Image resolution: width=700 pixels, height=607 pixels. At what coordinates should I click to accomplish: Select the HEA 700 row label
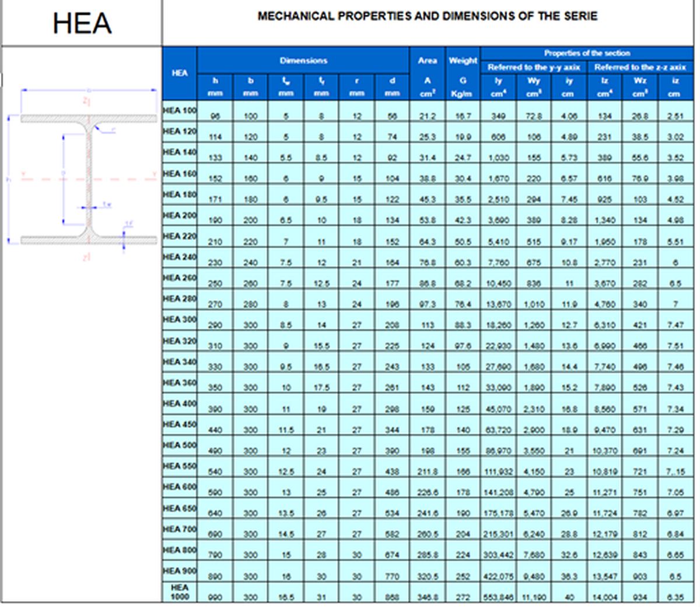point(180,529)
